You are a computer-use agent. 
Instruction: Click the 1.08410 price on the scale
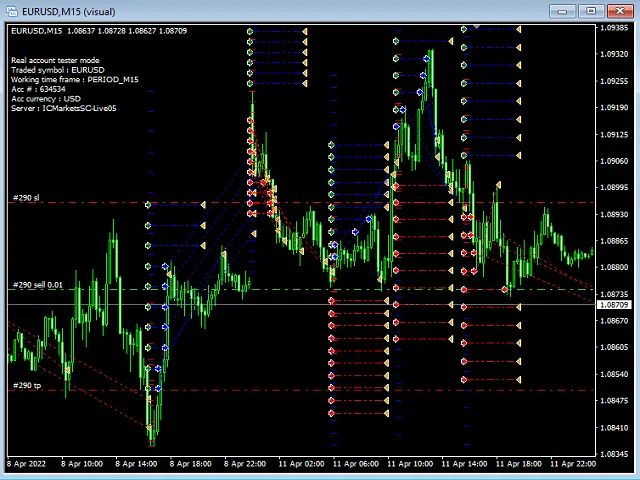[x=614, y=428]
